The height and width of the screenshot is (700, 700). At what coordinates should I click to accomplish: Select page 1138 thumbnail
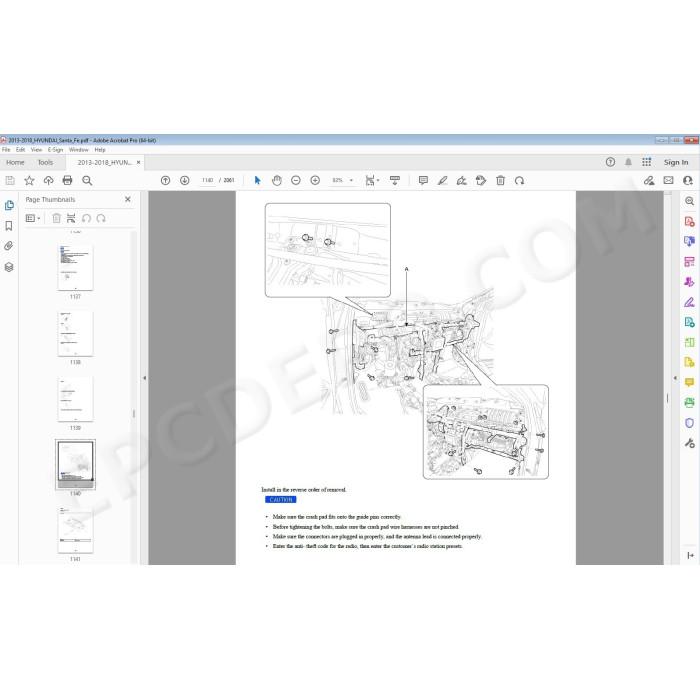75,333
